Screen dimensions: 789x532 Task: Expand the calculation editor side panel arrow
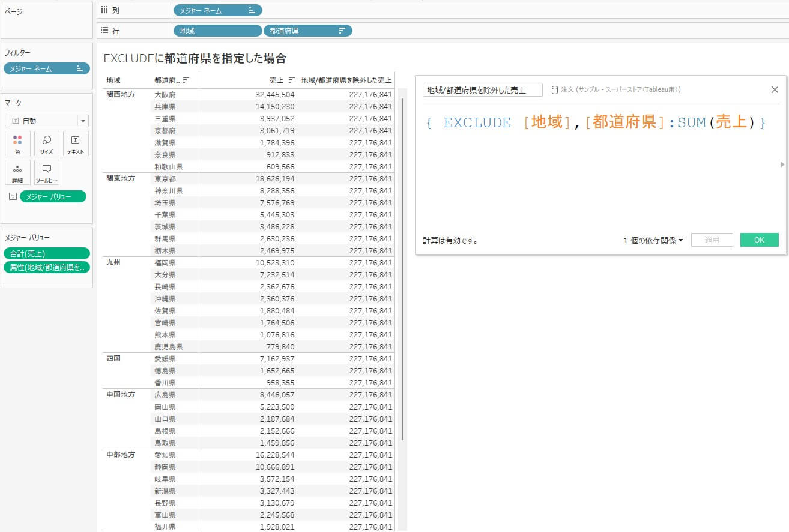coord(782,164)
